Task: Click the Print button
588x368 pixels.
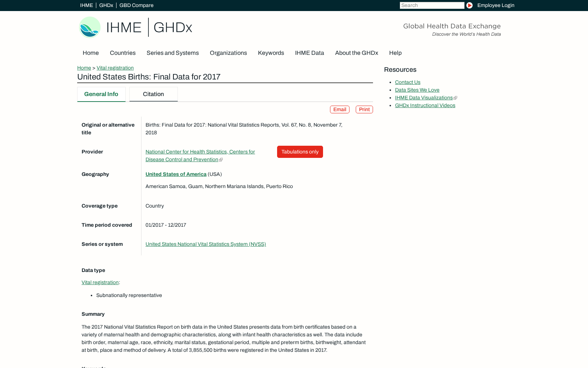Action: [364, 109]
